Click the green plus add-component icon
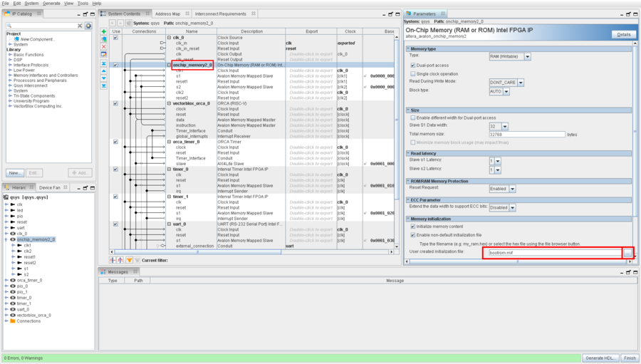The height and width of the screenshot is (364, 641). (x=104, y=31)
